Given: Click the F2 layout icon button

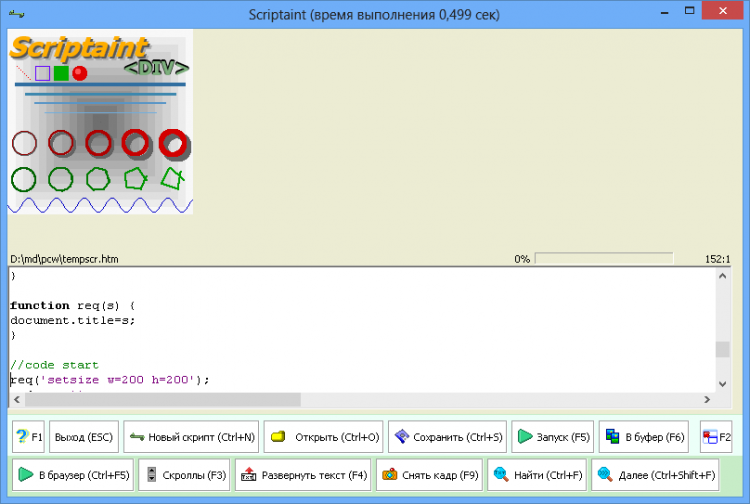Looking at the screenshot, I should click(x=716, y=436).
